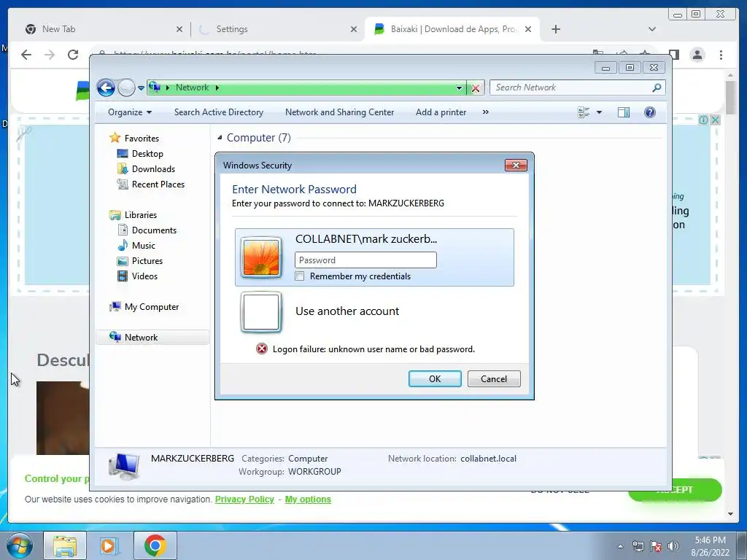The width and height of the screenshot is (747, 560).
Task: Collapse the Computer (7) group
Action: coord(220,138)
